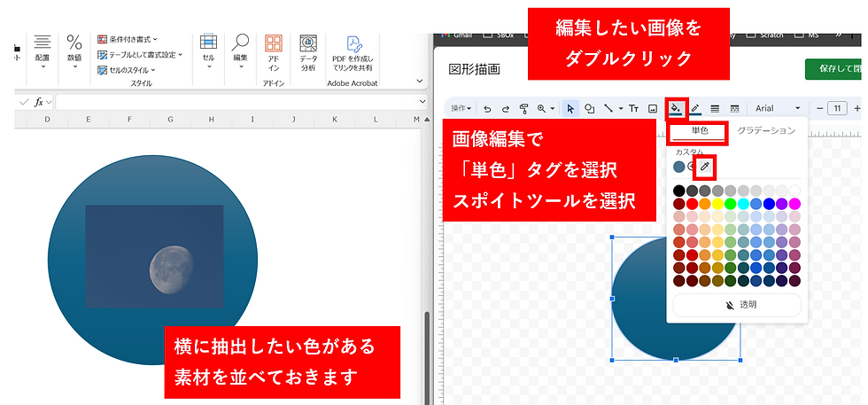
Task: Click the insert image icon
Action: coord(653,109)
